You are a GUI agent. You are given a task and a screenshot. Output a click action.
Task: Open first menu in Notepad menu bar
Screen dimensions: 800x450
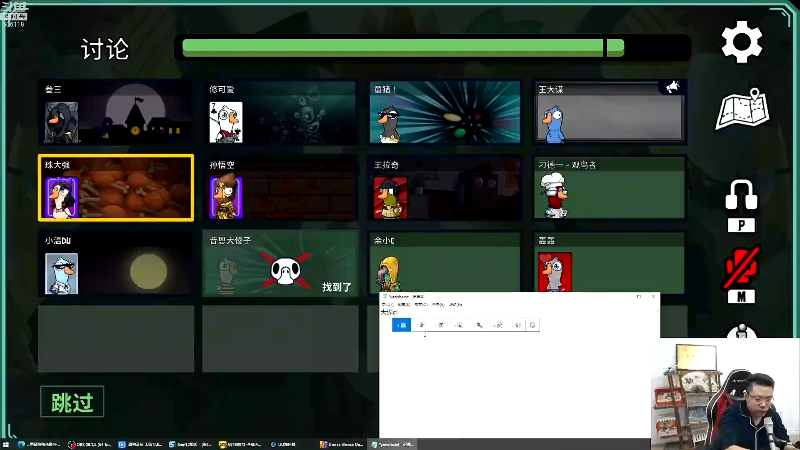(388, 304)
